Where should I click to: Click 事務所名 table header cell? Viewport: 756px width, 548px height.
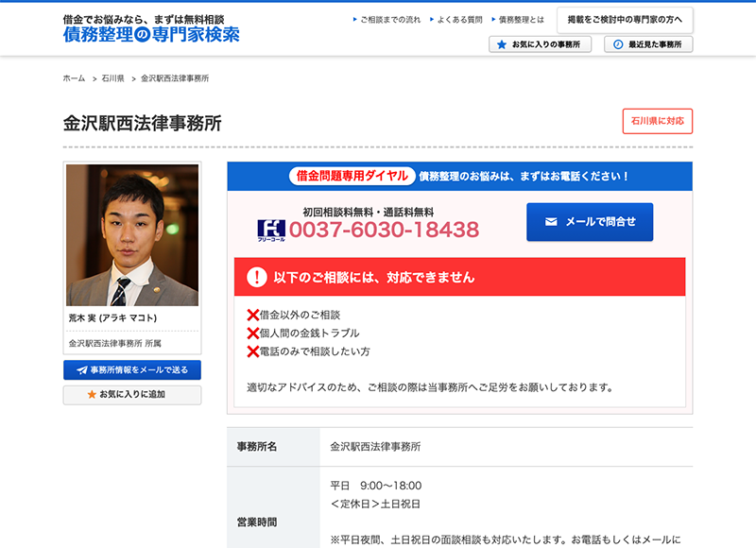pos(273,447)
